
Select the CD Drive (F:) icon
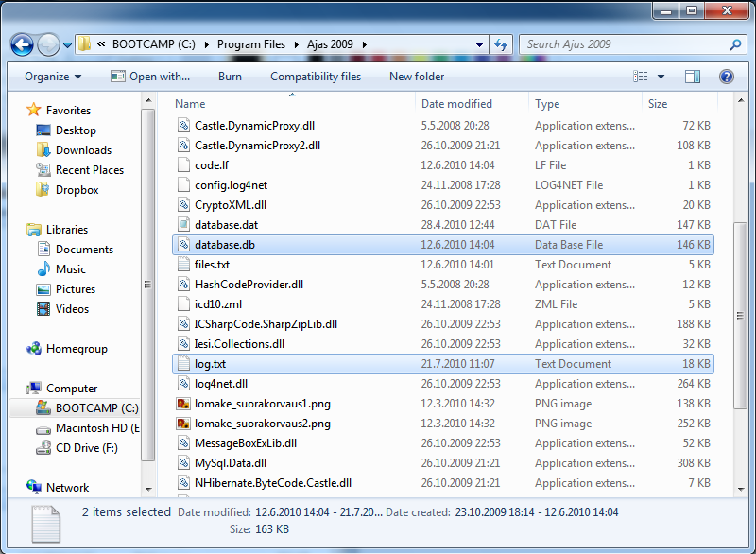[x=43, y=448]
